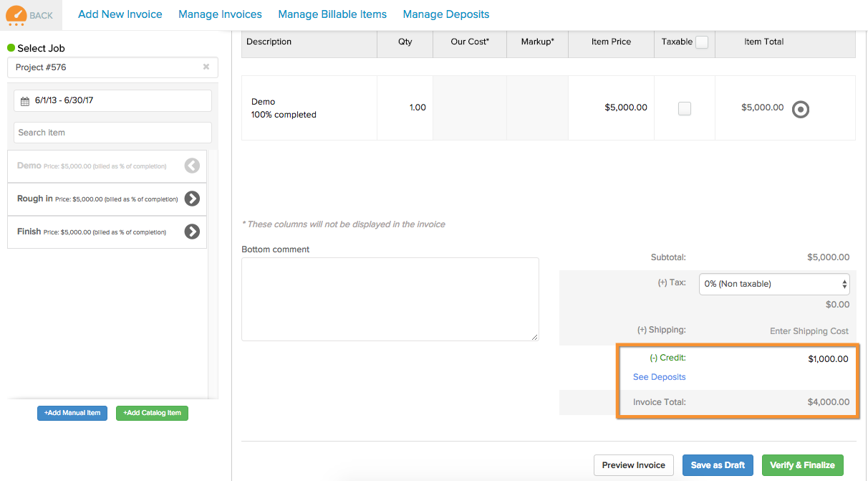Screen dimensions: 868x481
Task: Click the Demo 100% completed description cell
Action: [309, 108]
